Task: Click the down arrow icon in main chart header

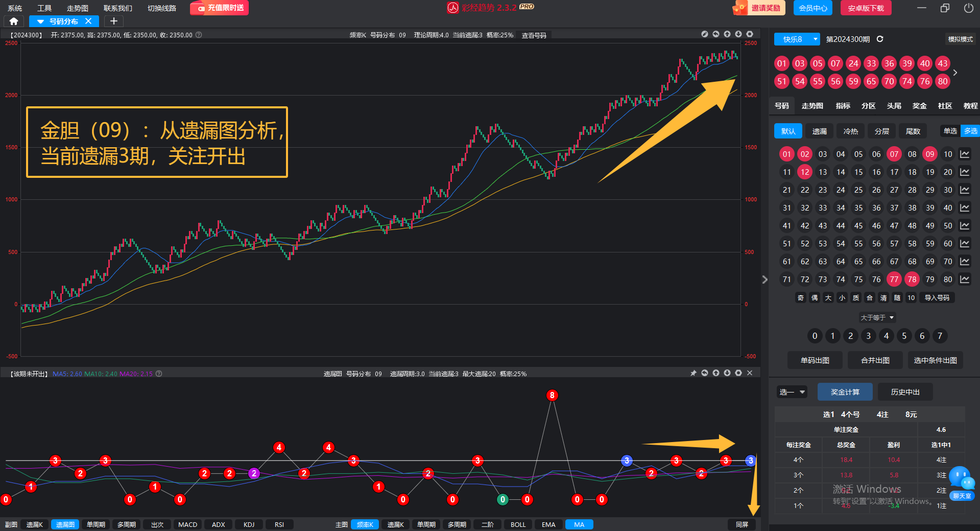Action: 738,34
